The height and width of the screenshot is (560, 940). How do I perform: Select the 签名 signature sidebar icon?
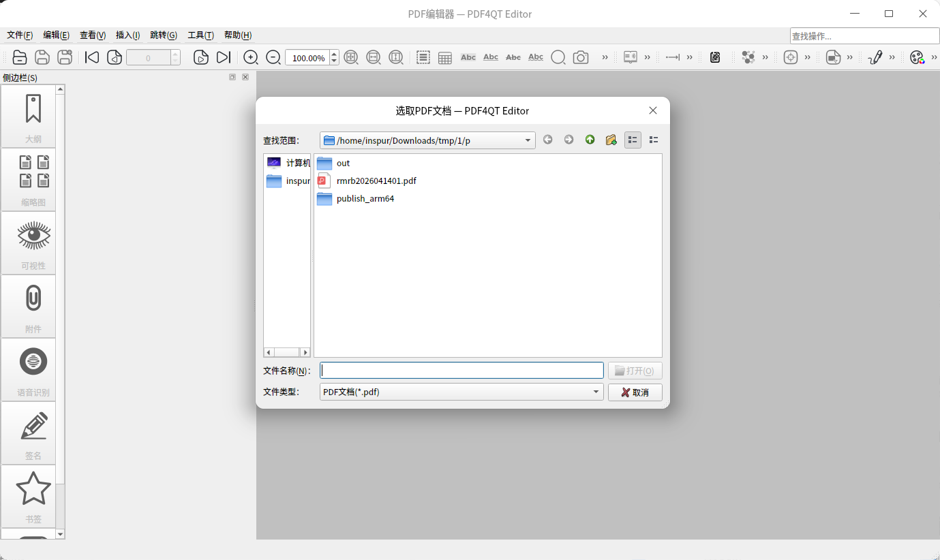(x=33, y=433)
